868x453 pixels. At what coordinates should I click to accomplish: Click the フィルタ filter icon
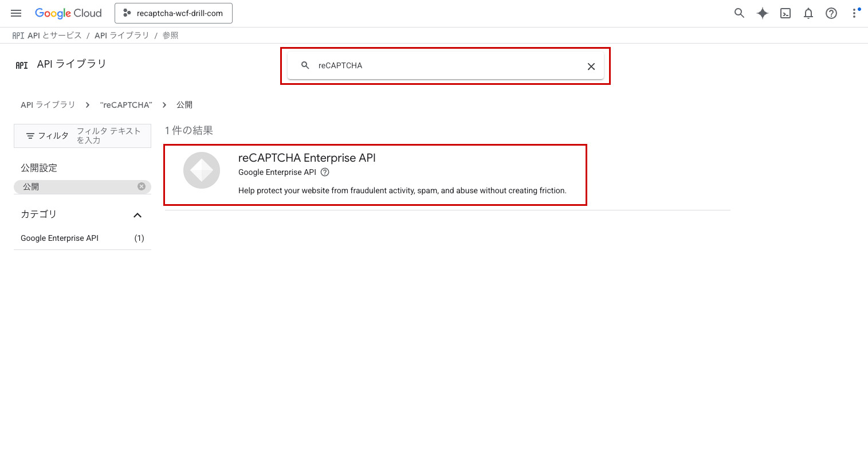tap(30, 136)
